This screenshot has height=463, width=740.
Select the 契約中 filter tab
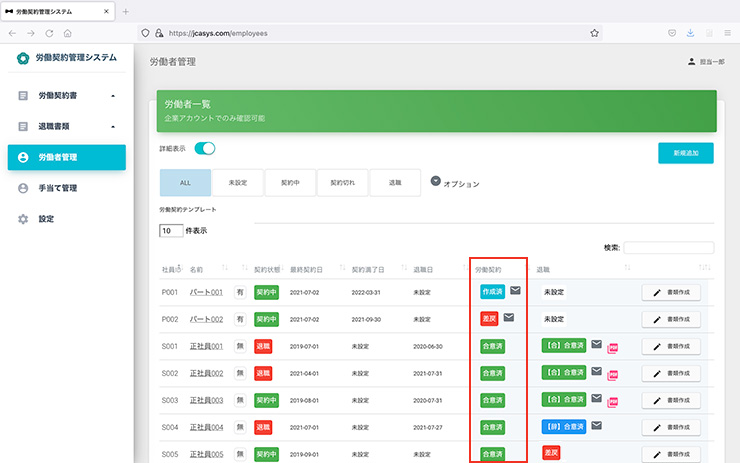(290, 183)
